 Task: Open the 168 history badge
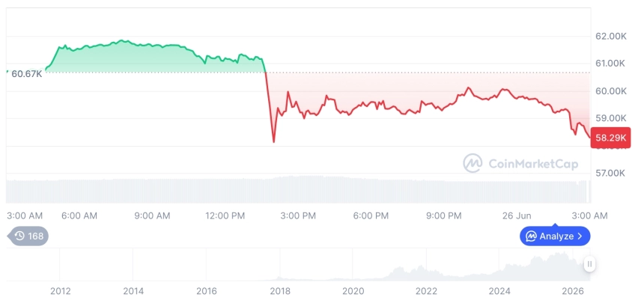pyautogui.click(x=28, y=236)
